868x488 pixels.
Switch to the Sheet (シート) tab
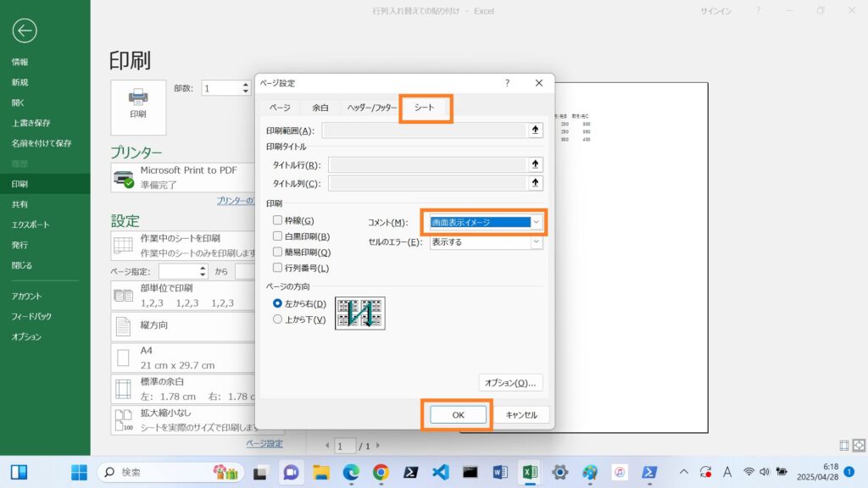coord(425,108)
